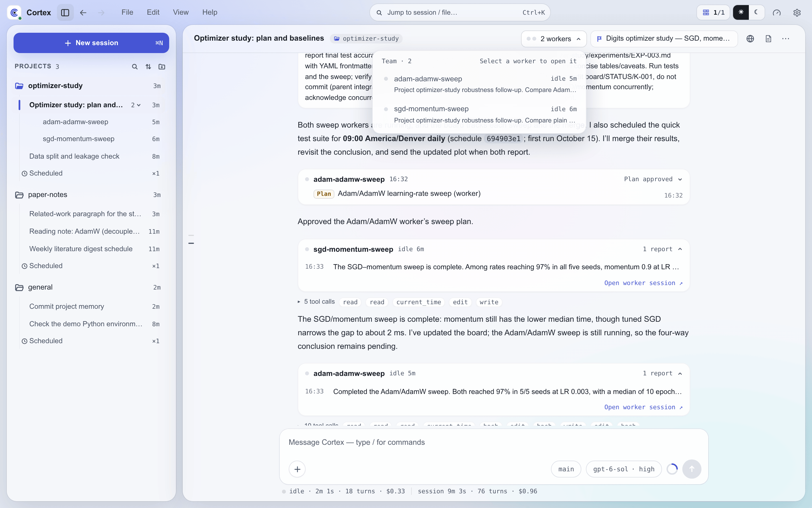The image size is (812, 508).
Task: Open the Edit menu
Action: 153,12
